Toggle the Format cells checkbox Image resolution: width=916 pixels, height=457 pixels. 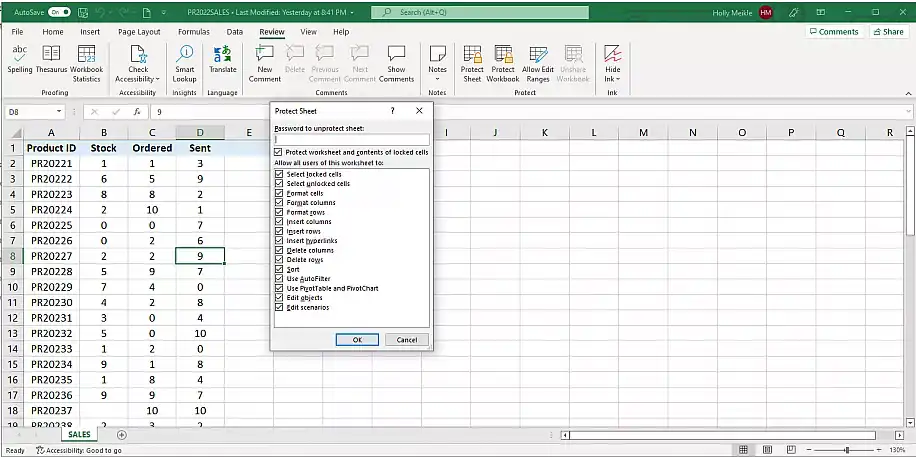point(279,193)
